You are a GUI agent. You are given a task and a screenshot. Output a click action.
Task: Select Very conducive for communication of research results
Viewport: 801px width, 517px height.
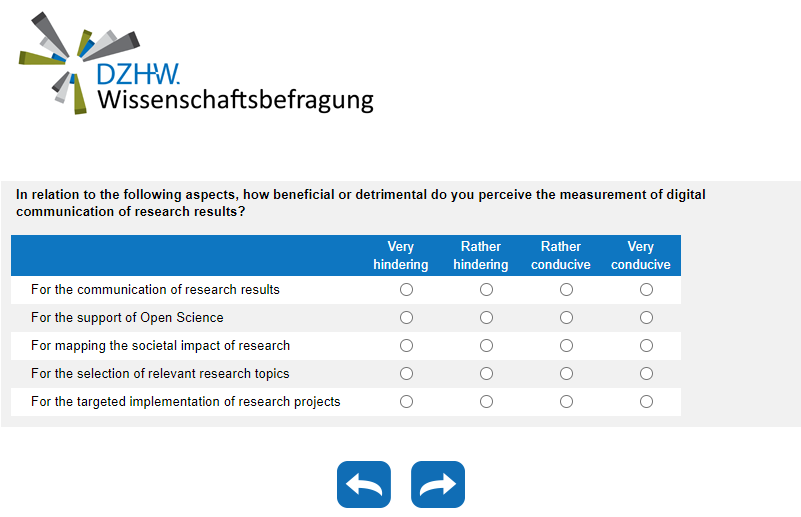[x=646, y=290]
